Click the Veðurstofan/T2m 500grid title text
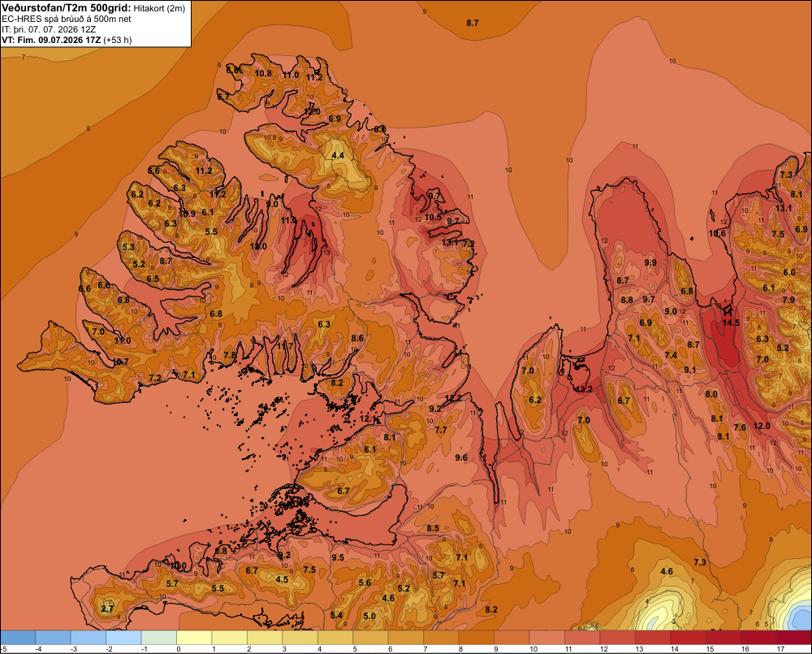812x654 pixels. pos(67,8)
